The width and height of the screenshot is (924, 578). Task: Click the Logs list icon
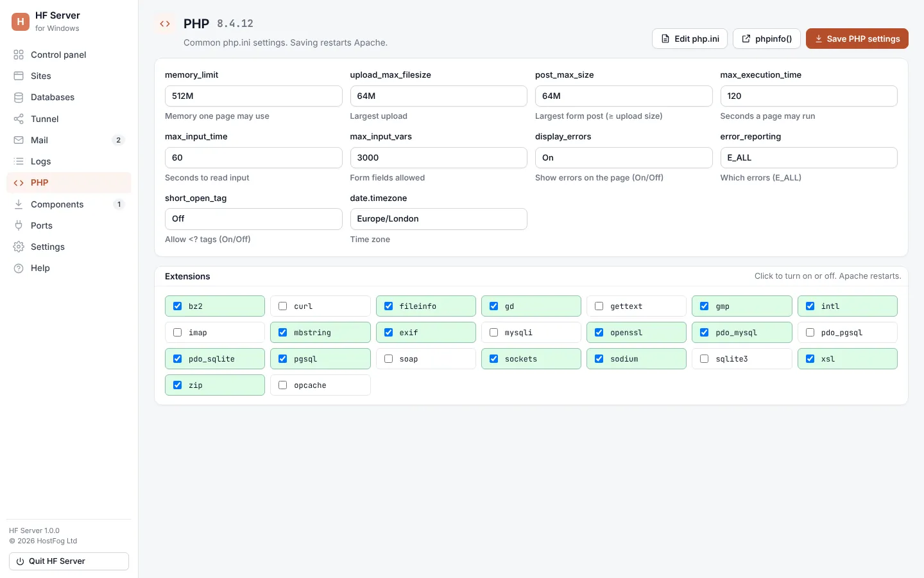pos(19,161)
